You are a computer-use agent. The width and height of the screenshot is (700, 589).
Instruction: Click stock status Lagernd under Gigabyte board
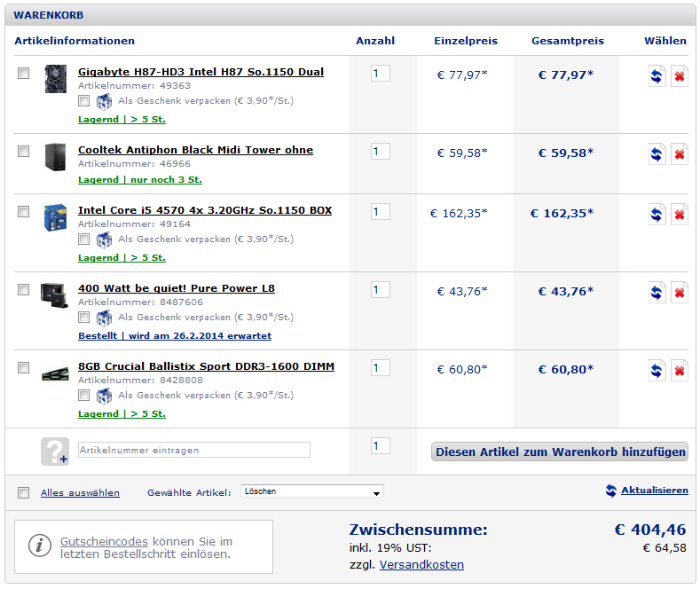coord(122,120)
